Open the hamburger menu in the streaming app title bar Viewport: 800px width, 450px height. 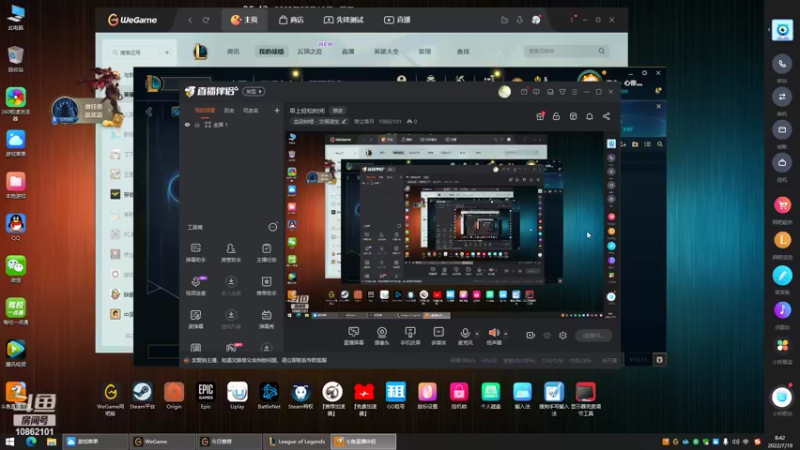click(574, 92)
